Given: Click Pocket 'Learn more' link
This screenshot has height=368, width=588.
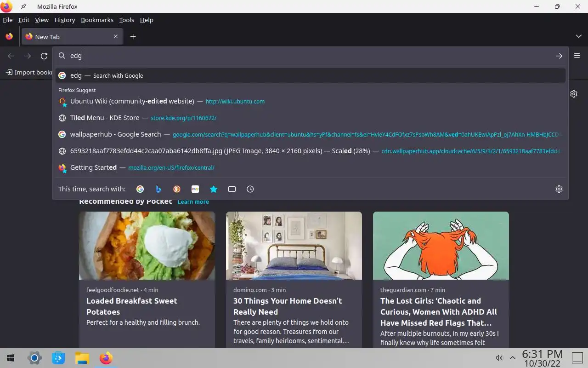Looking at the screenshot, I should click(x=193, y=202).
